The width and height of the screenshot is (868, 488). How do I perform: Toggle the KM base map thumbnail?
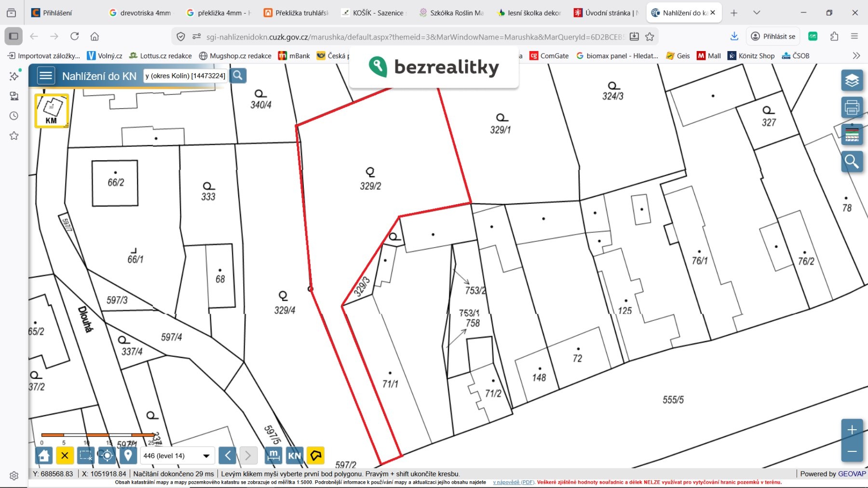[x=51, y=111]
